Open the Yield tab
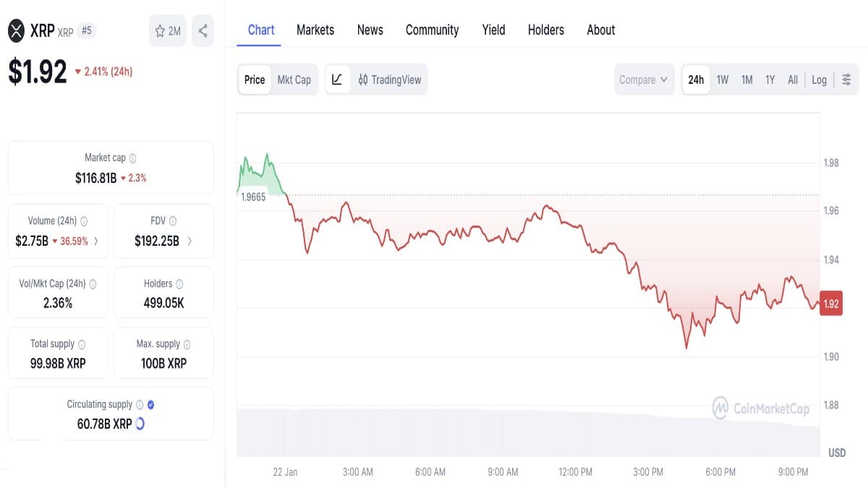 coord(494,30)
